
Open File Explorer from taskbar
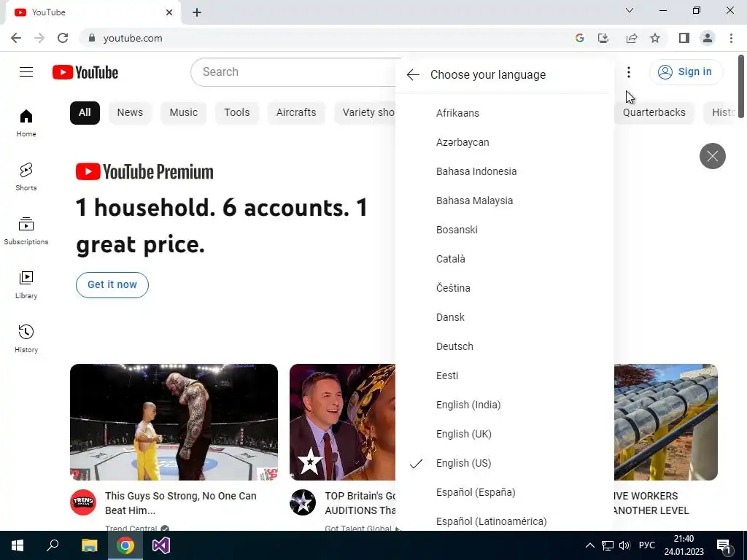(x=89, y=545)
